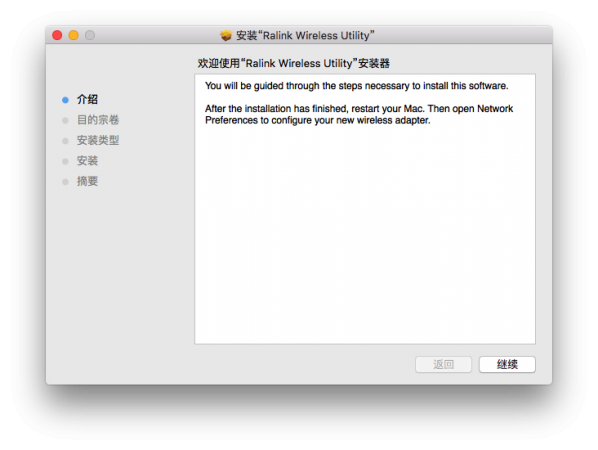Image resolution: width=598 pixels, height=450 pixels.
Task: Click the grey bullet beside 安装
Action: click(x=65, y=161)
